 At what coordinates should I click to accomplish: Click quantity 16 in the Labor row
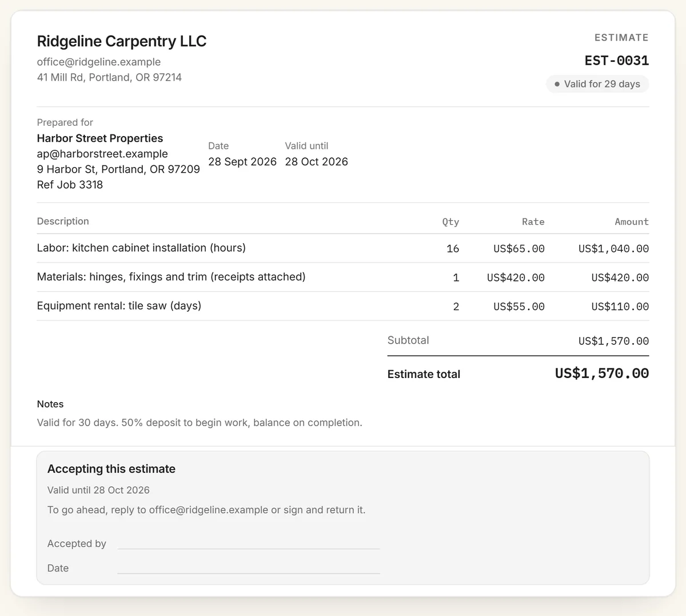[453, 249]
